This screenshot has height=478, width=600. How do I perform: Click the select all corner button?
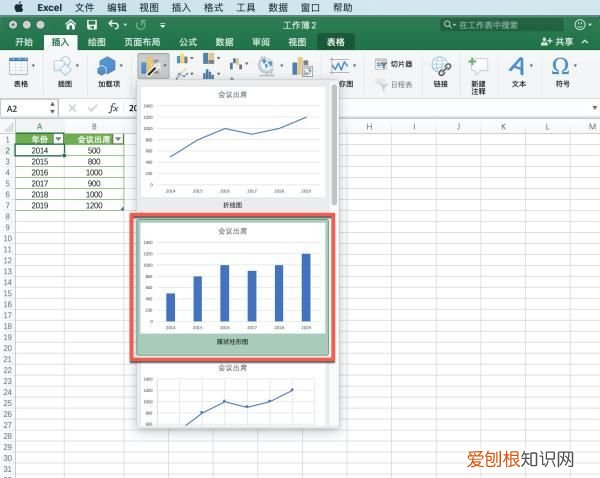8,126
